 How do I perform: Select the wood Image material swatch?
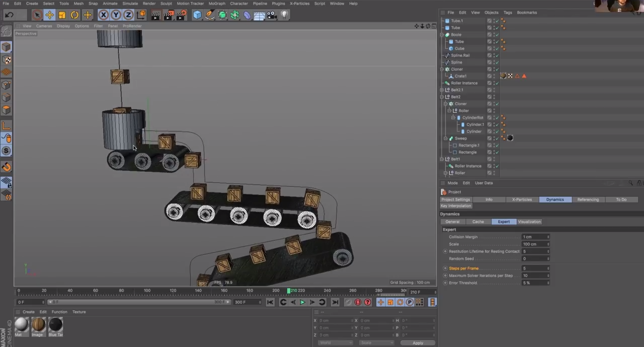click(x=38, y=325)
